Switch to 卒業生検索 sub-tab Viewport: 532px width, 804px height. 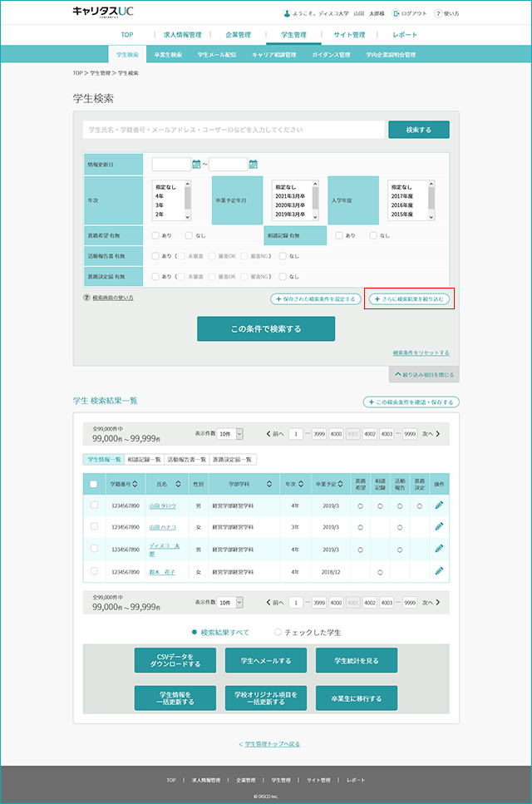[x=168, y=54]
